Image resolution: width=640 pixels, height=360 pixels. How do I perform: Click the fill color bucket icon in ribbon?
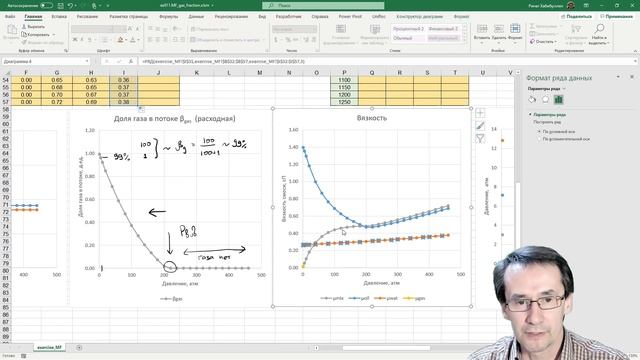tap(120, 40)
